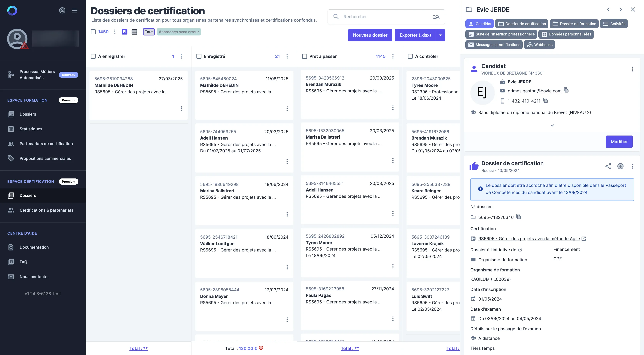Image resolution: width=644 pixels, height=355 pixels.
Task: Check the À enregistrer column checkbox
Action: point(93,56)
